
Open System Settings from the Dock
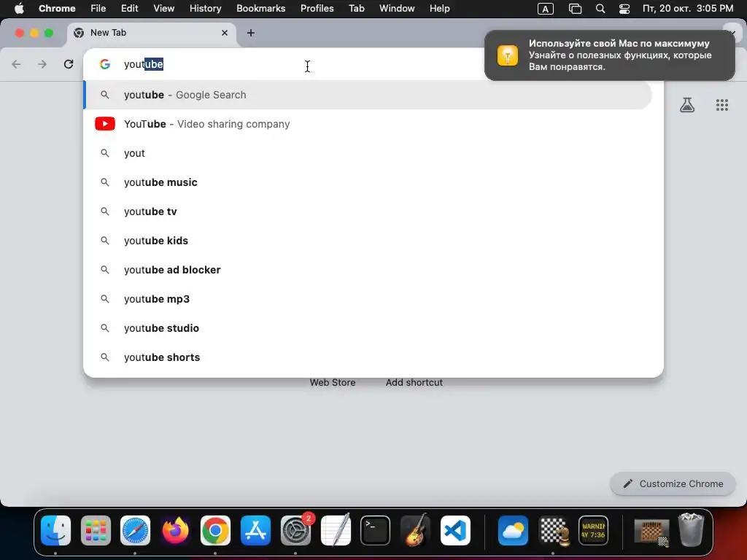point(295,530)
